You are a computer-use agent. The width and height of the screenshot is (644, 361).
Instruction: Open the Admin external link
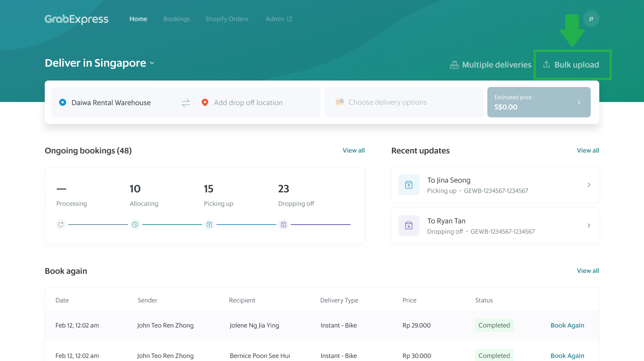[x=279, y=19]
